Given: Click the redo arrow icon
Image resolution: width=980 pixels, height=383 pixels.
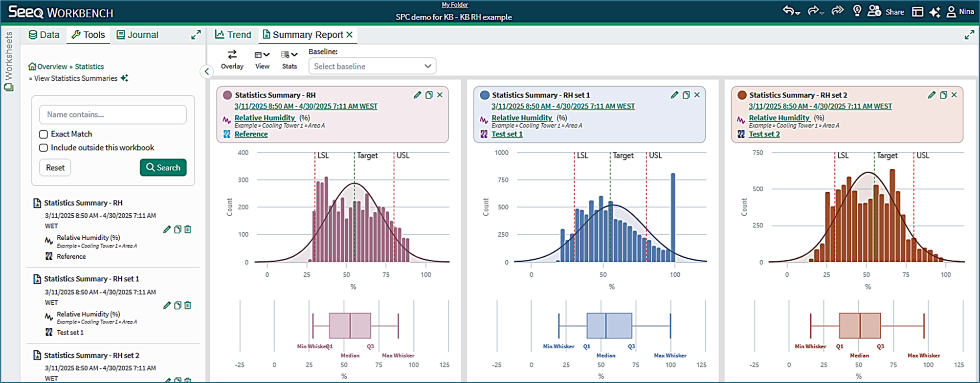Looking at the screenshot, I should 813,11.
